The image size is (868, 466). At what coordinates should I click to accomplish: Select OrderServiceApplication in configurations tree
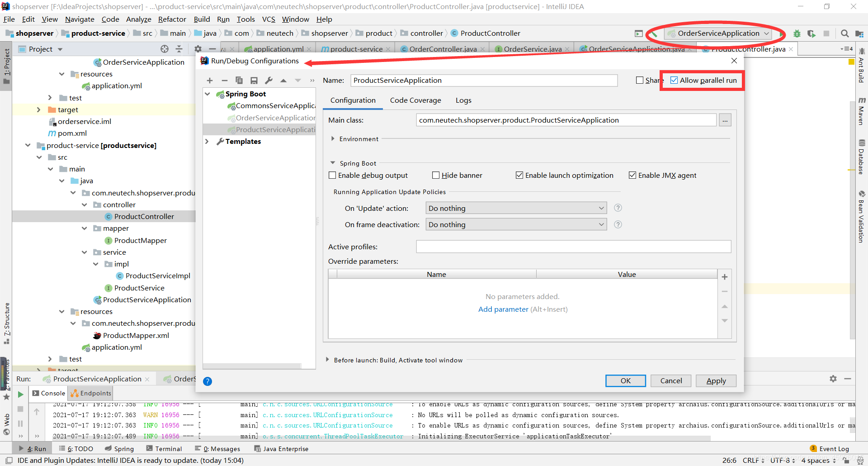coord(271,118)
